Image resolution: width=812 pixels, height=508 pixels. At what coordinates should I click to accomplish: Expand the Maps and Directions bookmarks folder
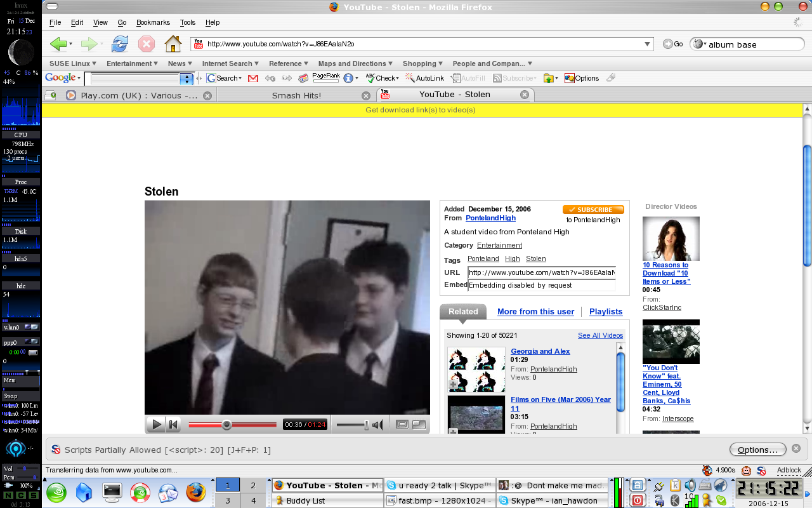coord(356,63)
